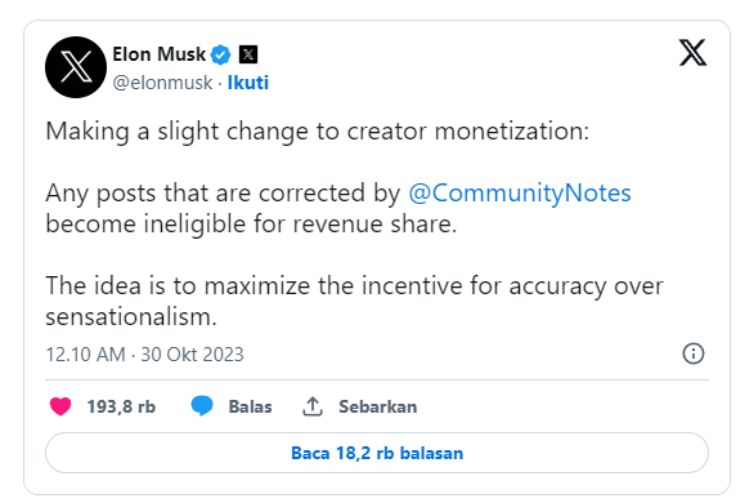This screenshot has width=750, height=500.
Task: Follow the account via the Ikuti link
Action: point(248,82)
